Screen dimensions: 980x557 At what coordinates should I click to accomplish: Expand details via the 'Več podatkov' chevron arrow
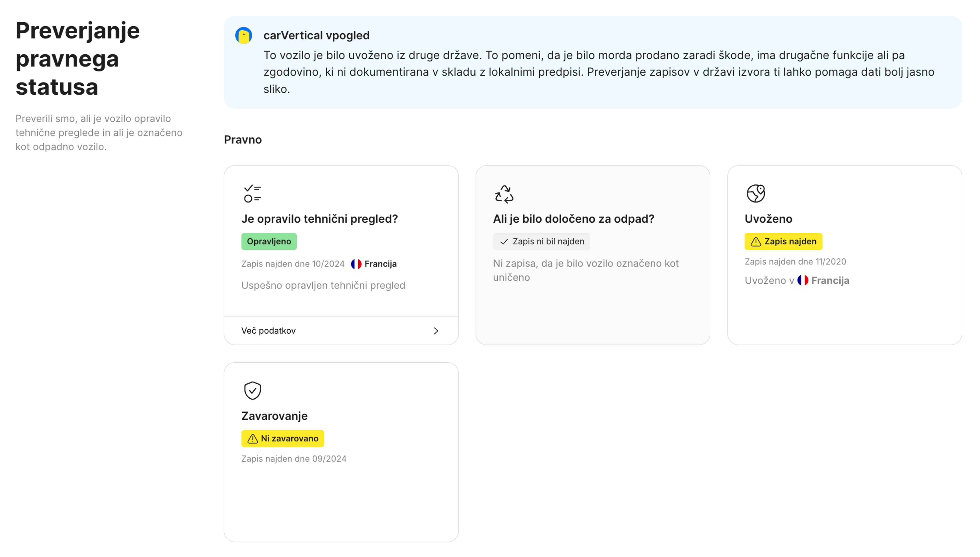(436, 331)
